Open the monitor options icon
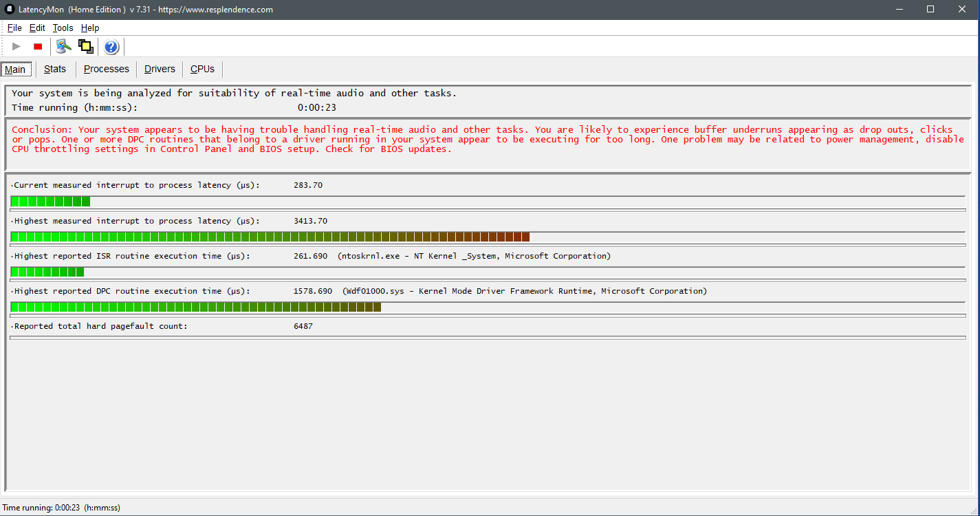Image resolution: width=980 pixels, height=516 pixels. pyautogui.click(x=63, y=46)
